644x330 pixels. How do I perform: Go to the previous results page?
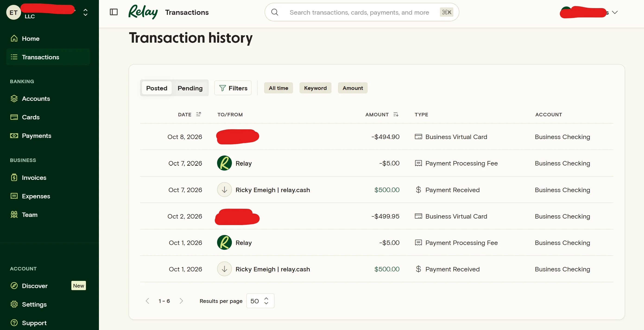click(x=148, y=301)
